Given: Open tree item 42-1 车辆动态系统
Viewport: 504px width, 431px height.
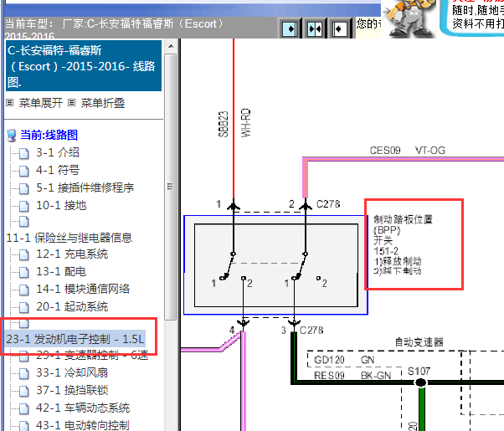Looking at the screenshot, I should [x=83, y=408].
